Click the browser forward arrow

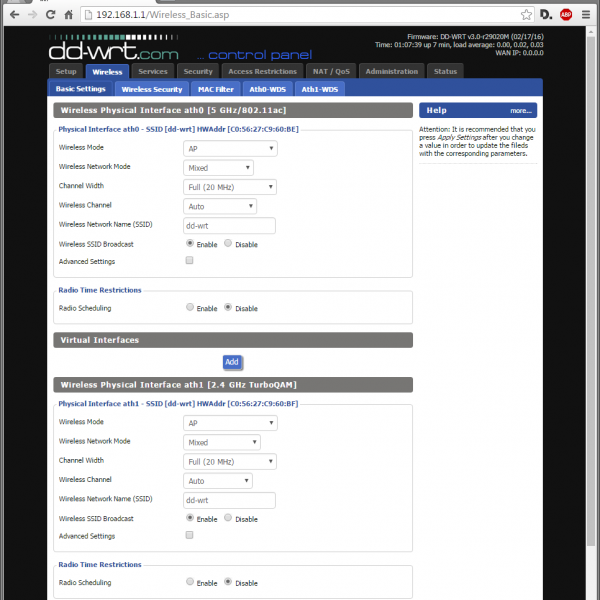point(32,16)
